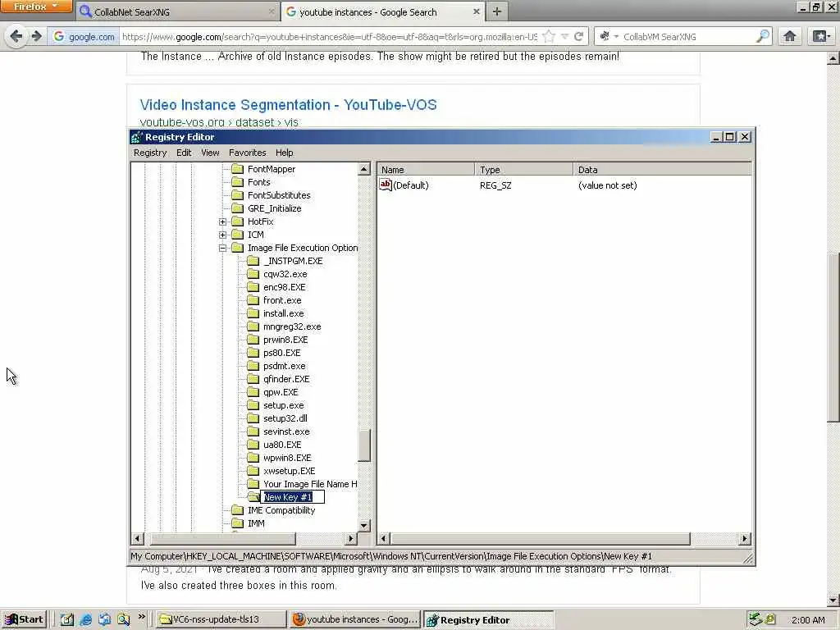840x630 pixels.
Task: Click the network tray icon
Action: point(756,619)
